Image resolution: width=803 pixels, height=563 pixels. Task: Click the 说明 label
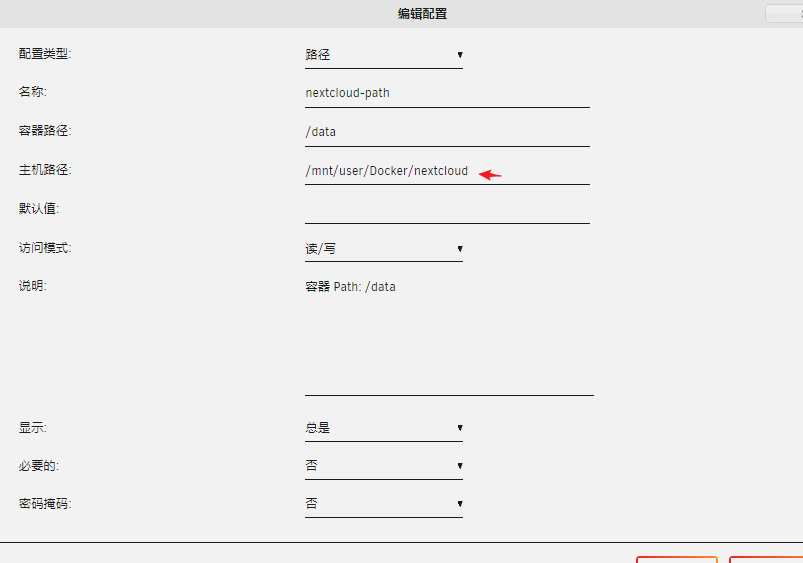[x=33, y=286]
